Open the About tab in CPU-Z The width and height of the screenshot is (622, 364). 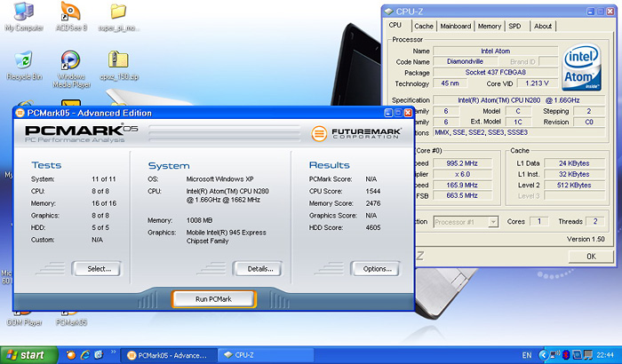click(543, 26)
